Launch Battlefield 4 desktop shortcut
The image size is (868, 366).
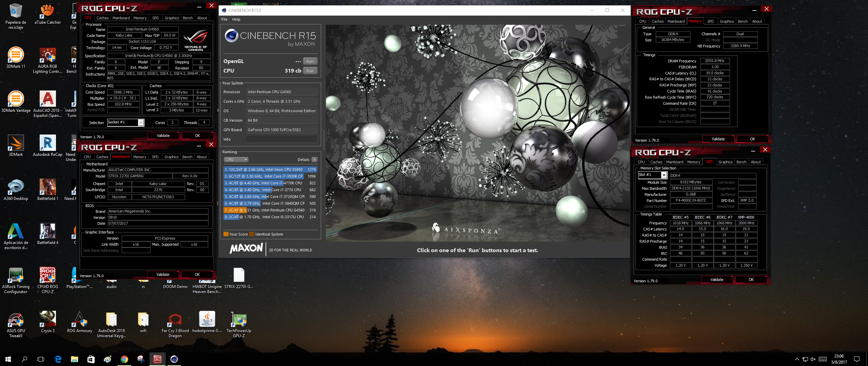pyautogui.click(x=47, y=234)
